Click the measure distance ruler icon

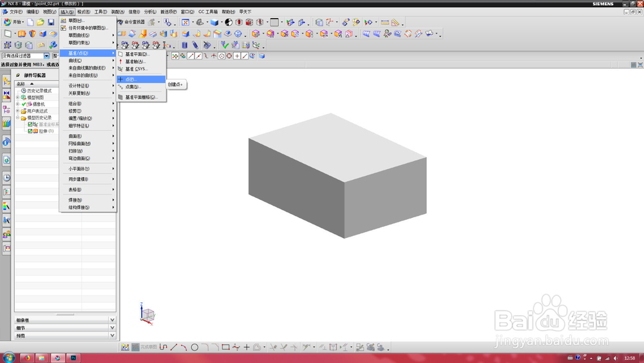(385, 22)
